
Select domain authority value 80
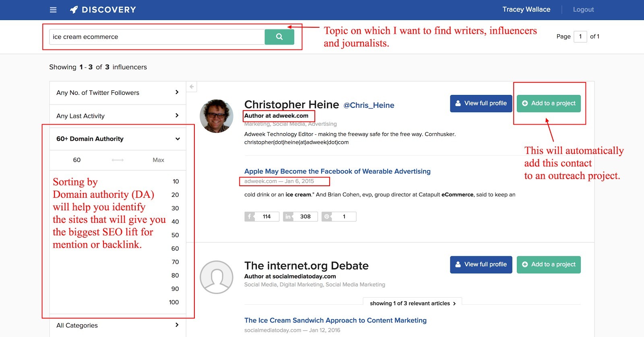[x=175, y=275]
